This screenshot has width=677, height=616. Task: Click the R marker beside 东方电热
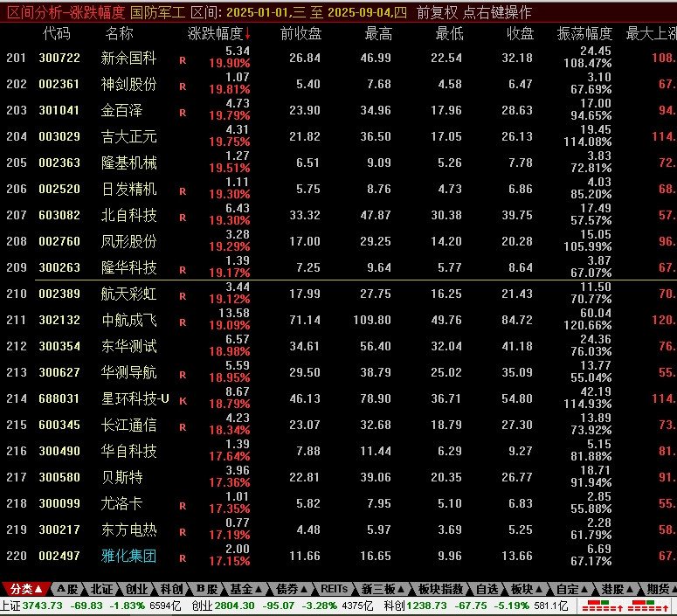coord(183,532)
